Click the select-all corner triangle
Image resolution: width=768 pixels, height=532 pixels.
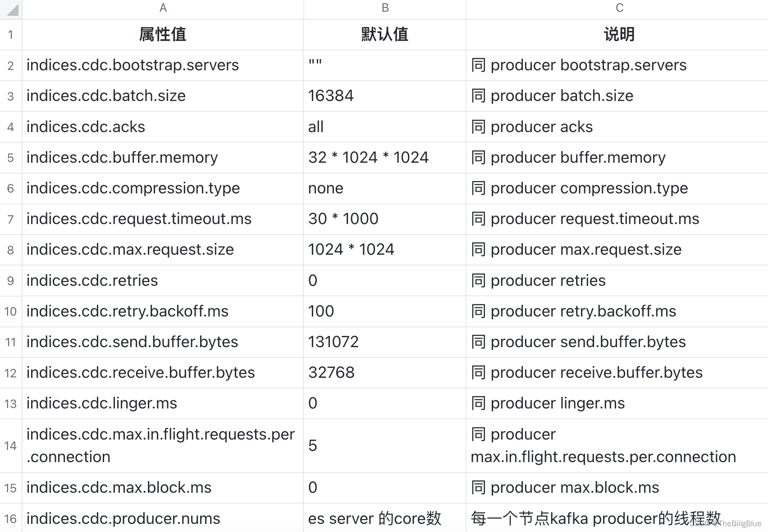pyautogui.click(x=11, y=9)
